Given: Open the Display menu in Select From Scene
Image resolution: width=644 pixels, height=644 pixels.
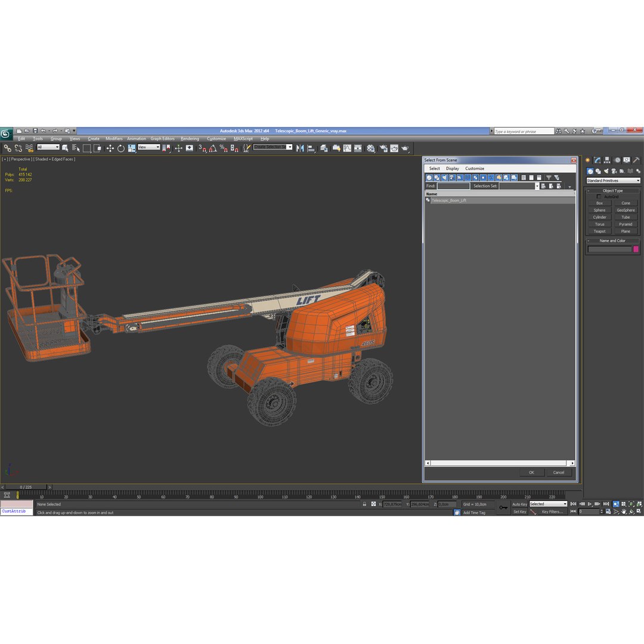Looking at the screenshot, I should [452, 168].
